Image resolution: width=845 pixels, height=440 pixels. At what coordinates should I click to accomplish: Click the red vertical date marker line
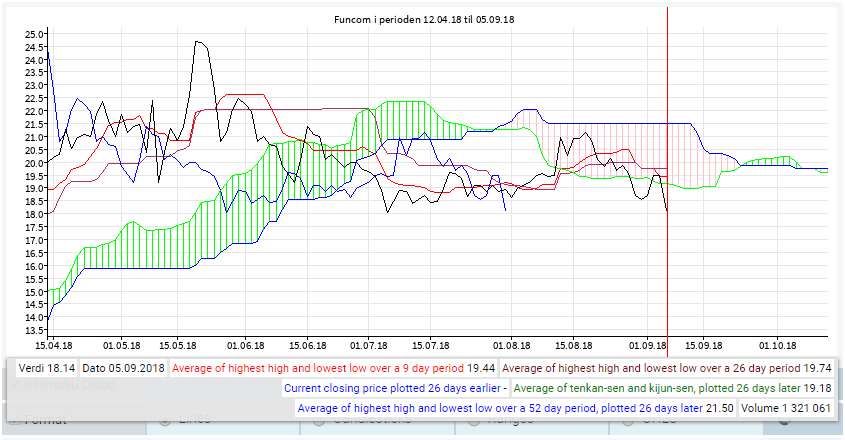(668, 182)
